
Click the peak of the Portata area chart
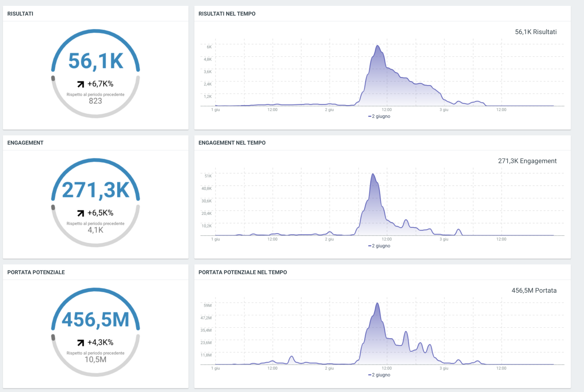(x=377, y=304)
